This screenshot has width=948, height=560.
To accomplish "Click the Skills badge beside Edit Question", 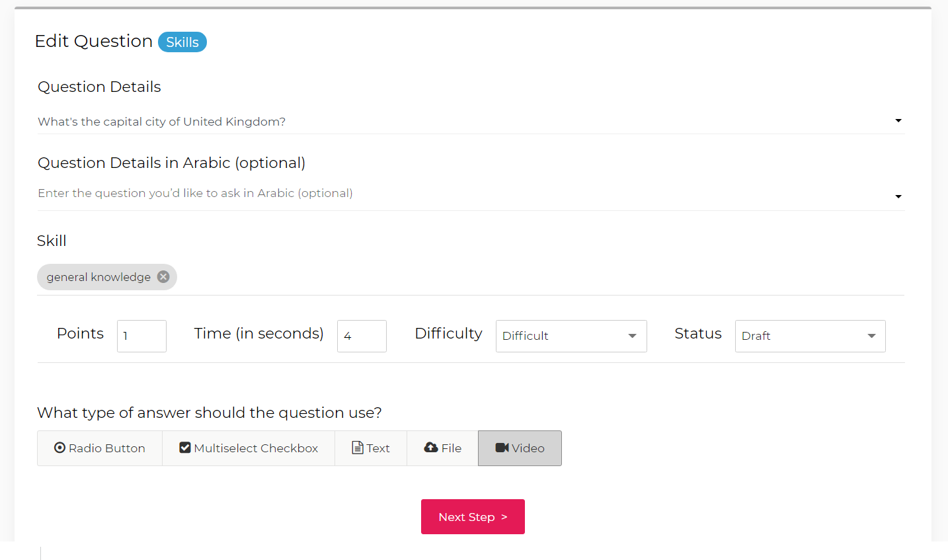I will pos(182,42).
